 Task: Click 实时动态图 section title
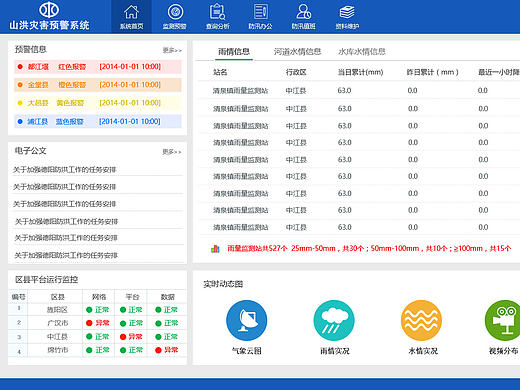tap(223, 284)
